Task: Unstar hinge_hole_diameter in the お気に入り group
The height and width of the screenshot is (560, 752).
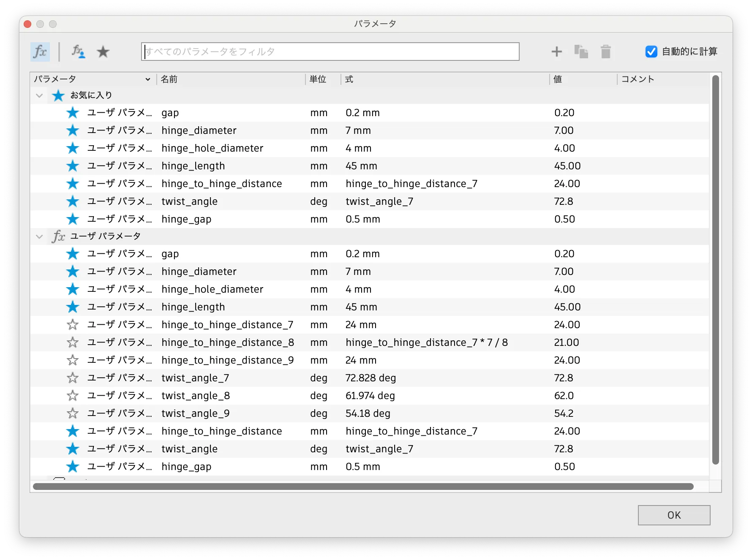Action: coord(73,148)
